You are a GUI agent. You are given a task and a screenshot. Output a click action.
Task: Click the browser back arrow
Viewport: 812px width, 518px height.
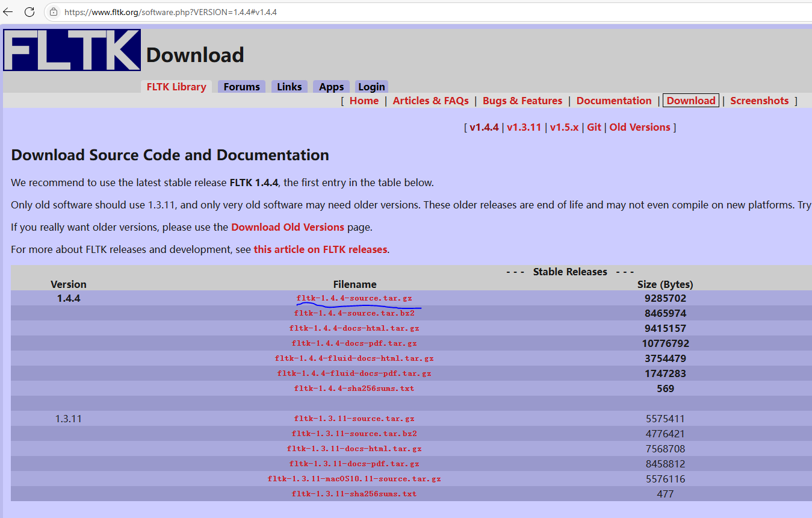[x=8, y=11]
